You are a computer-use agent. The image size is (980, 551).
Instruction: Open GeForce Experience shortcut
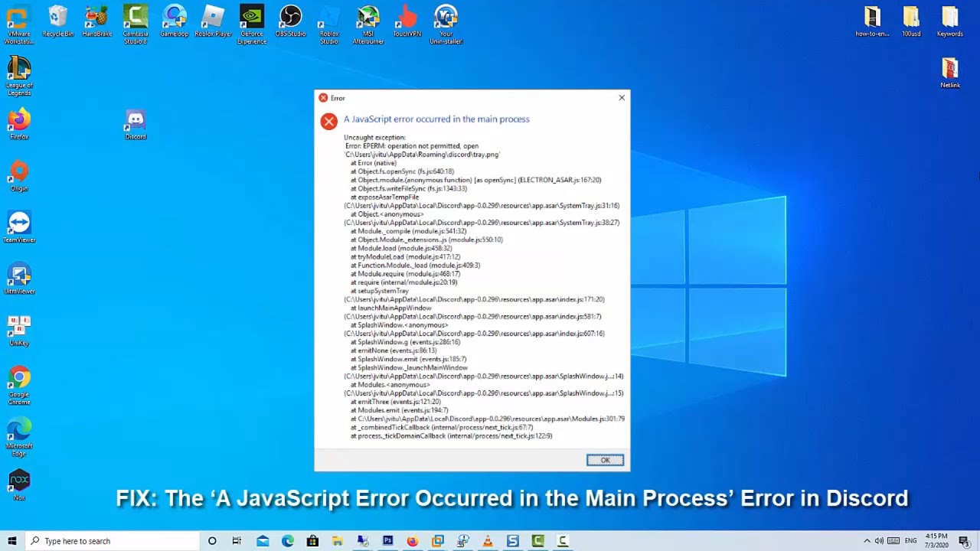click(x=252, y=24)
